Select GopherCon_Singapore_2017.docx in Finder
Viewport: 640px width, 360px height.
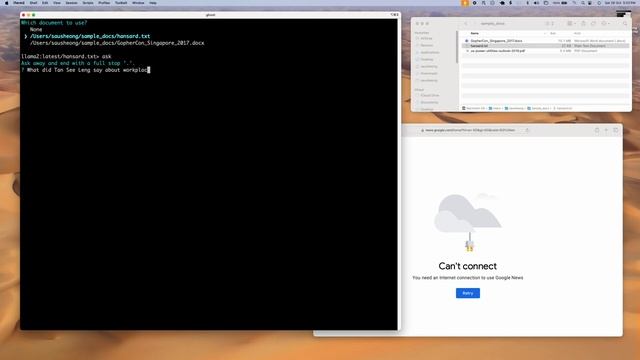click(x=545, y=41)
